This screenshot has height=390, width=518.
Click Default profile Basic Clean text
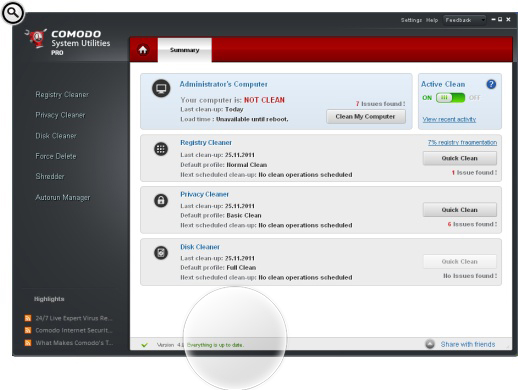221,215
